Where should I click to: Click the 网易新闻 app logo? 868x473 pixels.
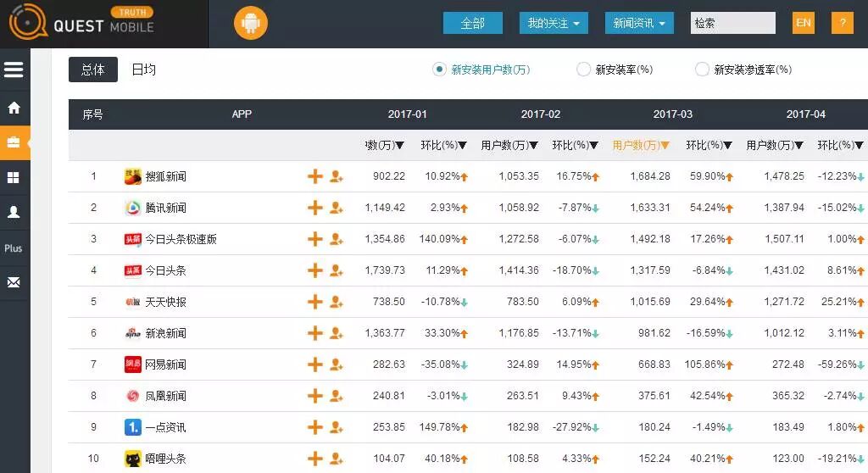point(133,364)
